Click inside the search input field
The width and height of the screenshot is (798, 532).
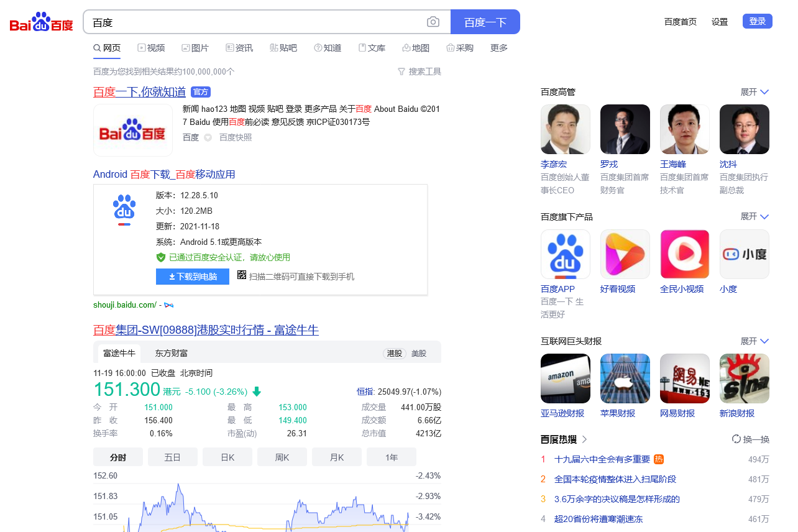click(x=249, y=21)
